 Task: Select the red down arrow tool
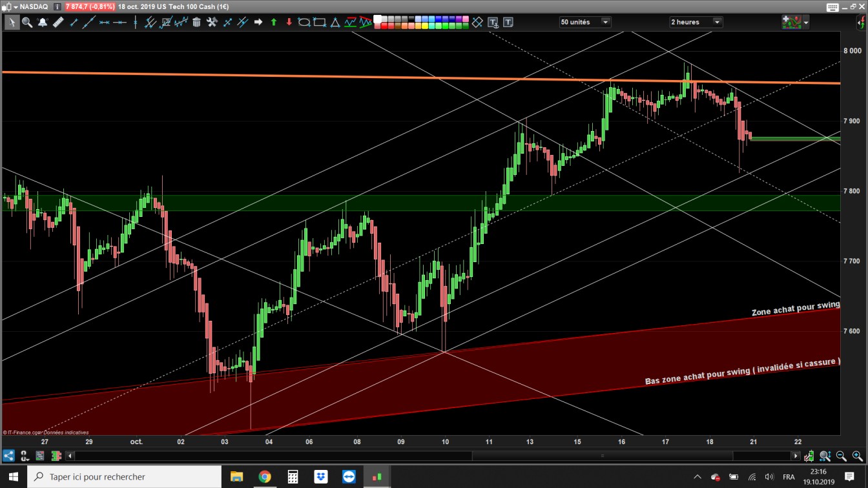pos(289,22)
